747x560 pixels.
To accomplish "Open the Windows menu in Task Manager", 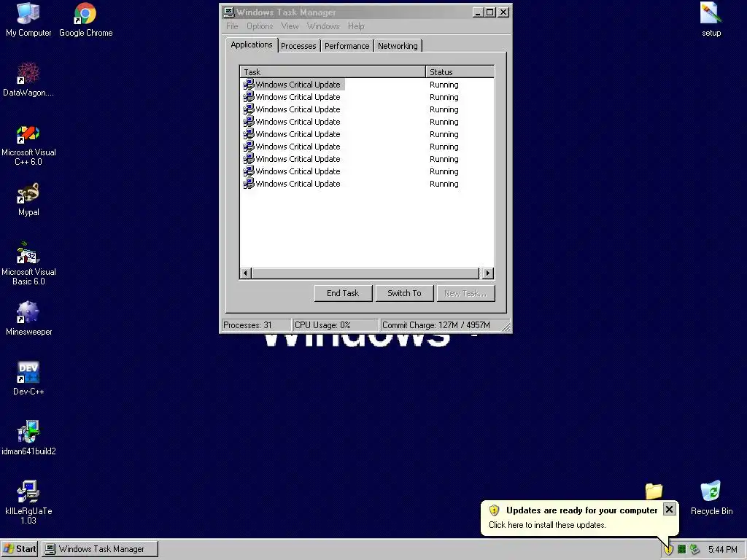I will tap(323, 26).
